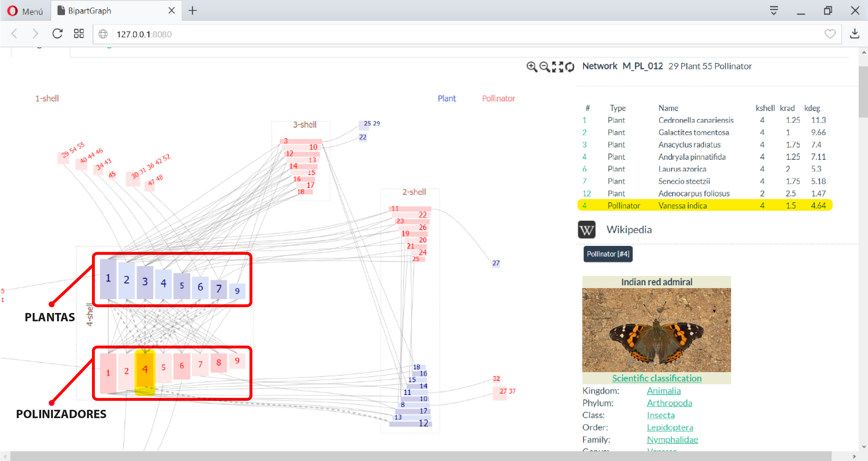Open the Speed Dial grid icon
Screen dimensions: 868x461
point(79,34)
